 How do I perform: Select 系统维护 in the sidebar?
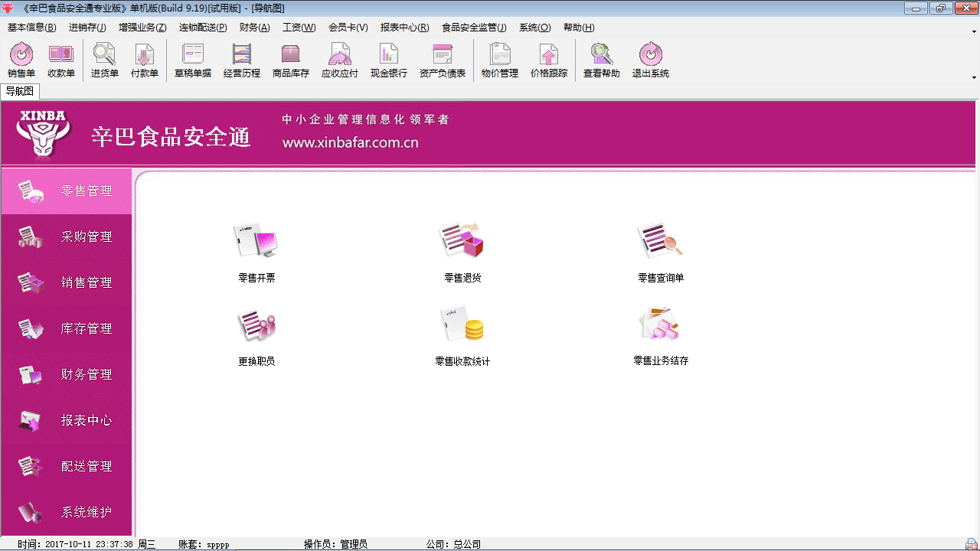click(x=67, y=513)
